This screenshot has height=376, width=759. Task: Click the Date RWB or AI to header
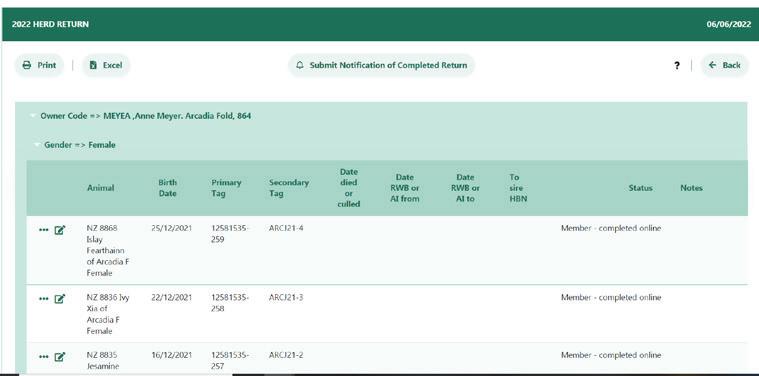pyautogui.click(x=465, y=188)
